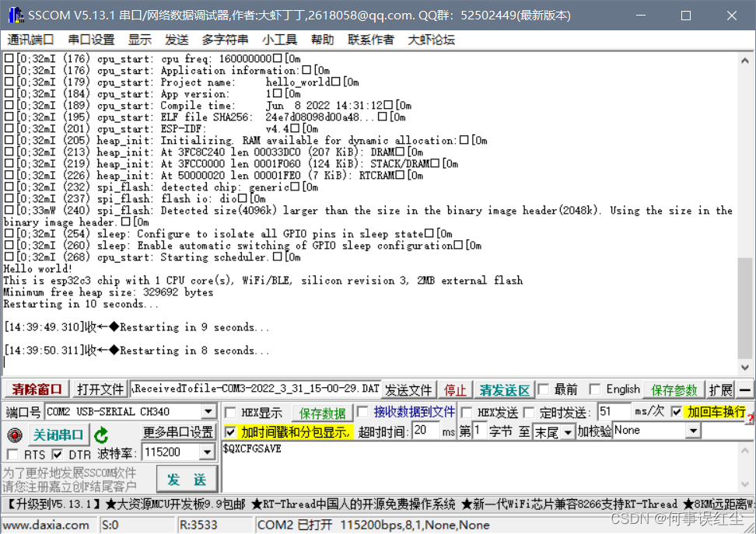Click the receive log scrollbar thumb
The image size is (756, 534).
(745, 309)
